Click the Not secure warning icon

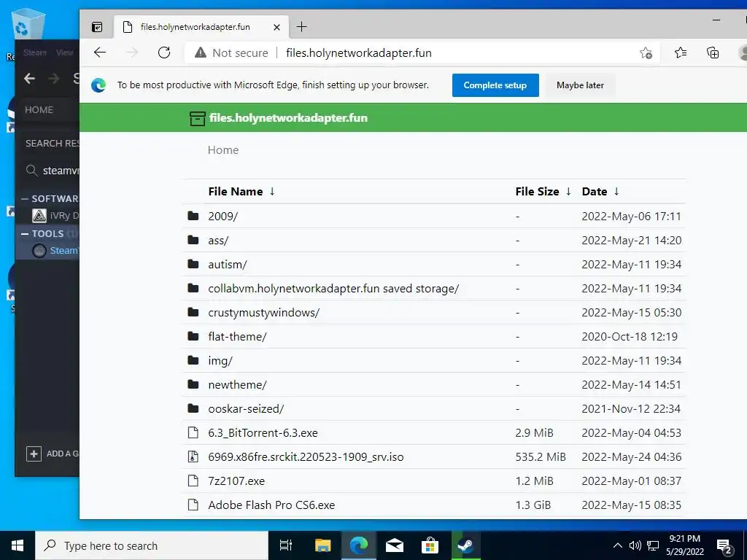tap(201, 52)
